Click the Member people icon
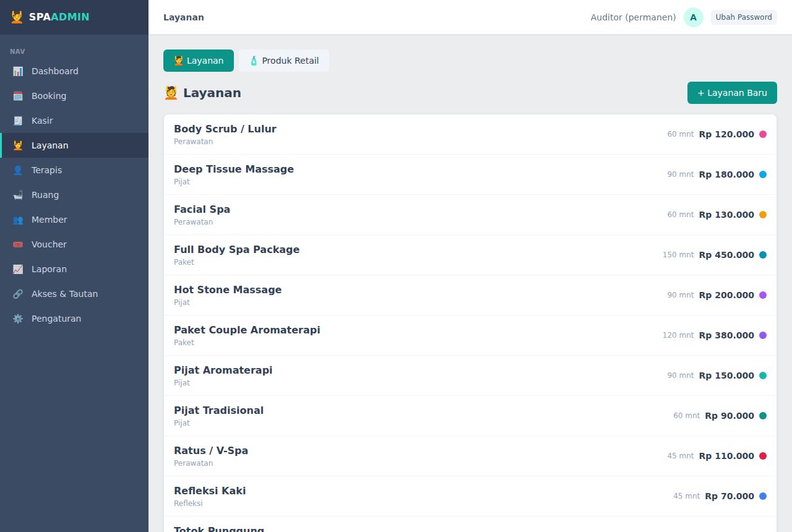Screen dimensions: 792x532 18,220
